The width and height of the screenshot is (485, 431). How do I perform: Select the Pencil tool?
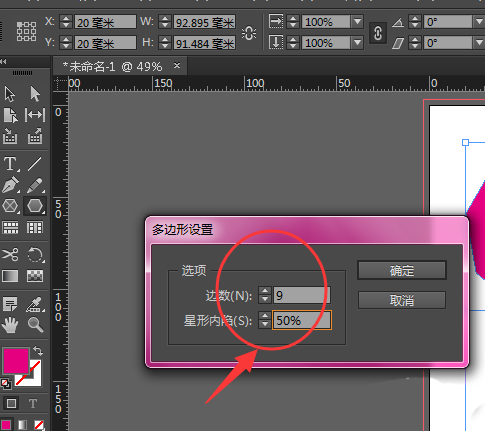coord(35,185)
